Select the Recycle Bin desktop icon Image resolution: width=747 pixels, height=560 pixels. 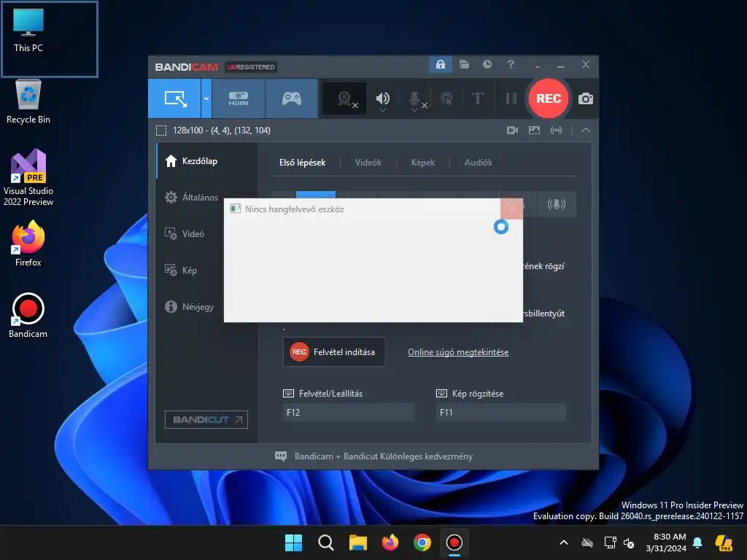[x=28, y=101]
